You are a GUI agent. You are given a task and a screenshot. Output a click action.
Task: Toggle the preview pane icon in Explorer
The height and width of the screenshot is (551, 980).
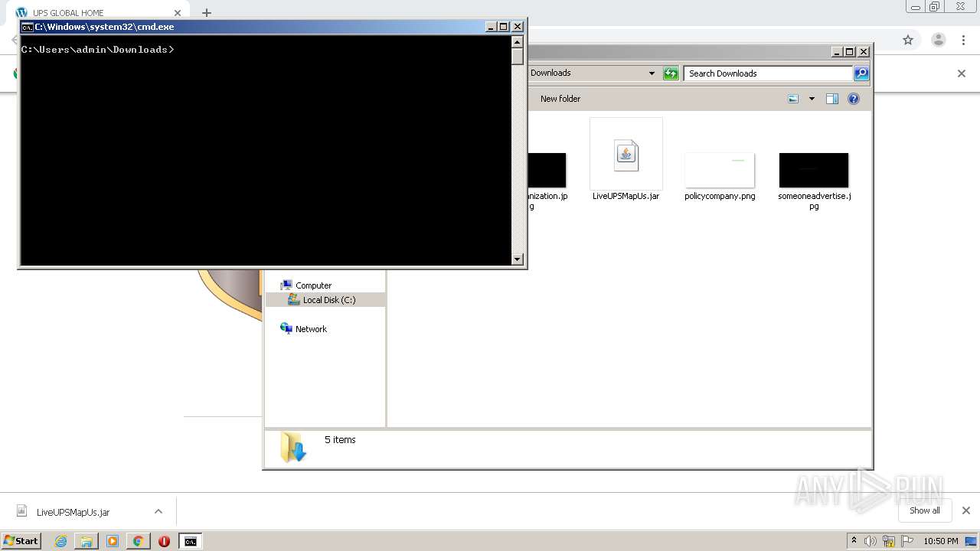click(832, 99)
